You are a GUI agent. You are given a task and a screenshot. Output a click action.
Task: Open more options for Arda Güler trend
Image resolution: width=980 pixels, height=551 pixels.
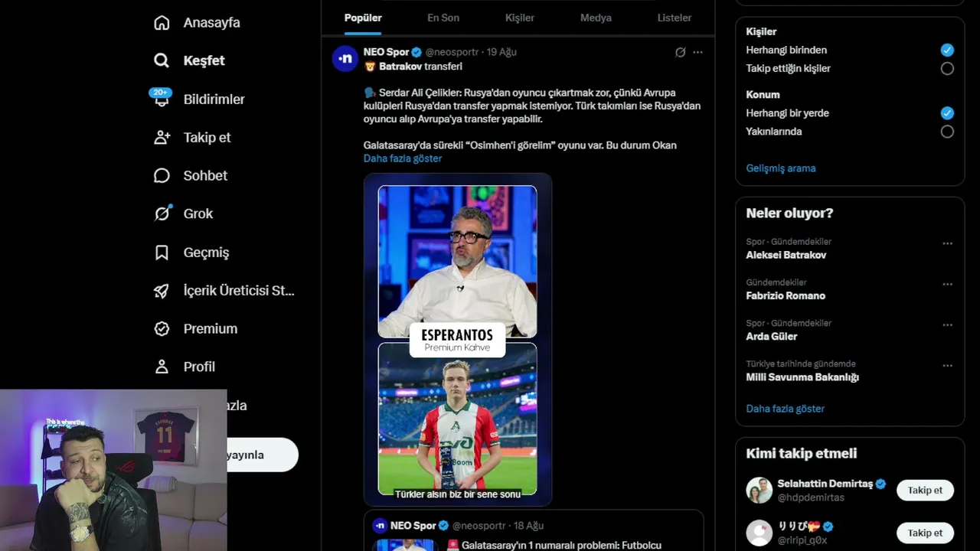point(947,324)
